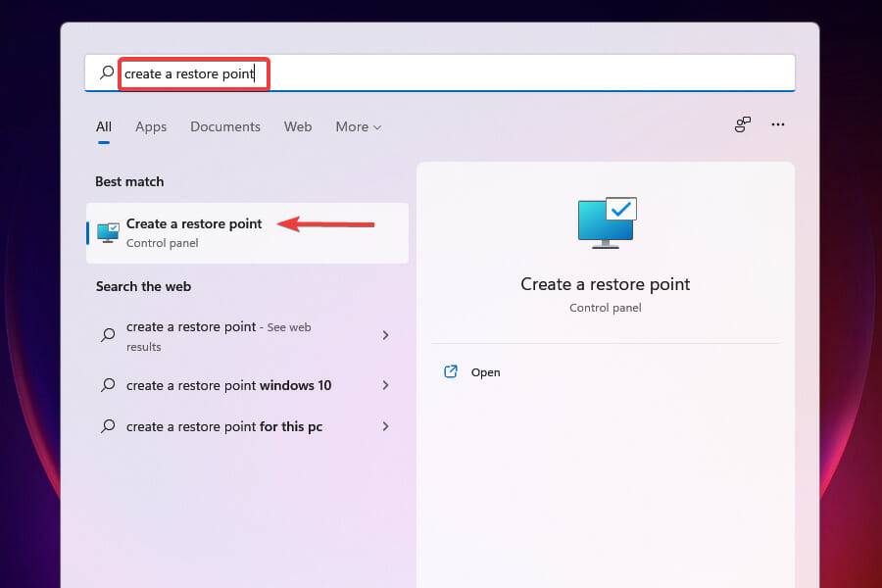The image size is (882, 588).
Task: Click the Open launch icon in the preview pane
Action: (x=451, y=371)
